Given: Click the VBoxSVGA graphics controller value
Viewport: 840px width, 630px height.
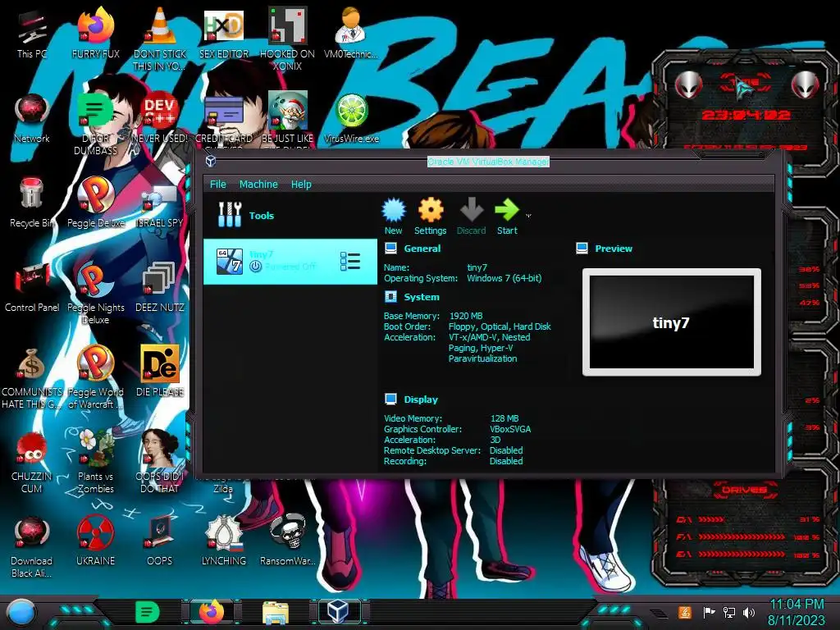Looking at the screenshot, I should click(x=510, y=429).
